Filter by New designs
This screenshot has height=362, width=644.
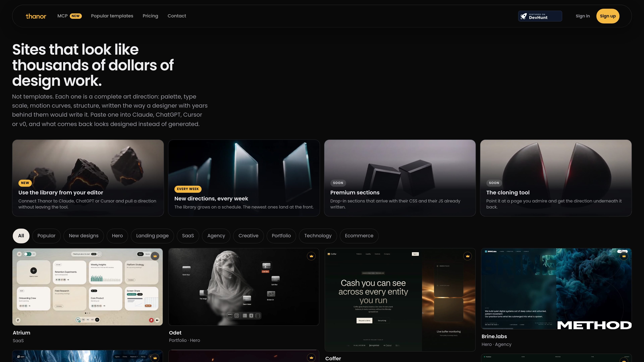tap(84, 236)
